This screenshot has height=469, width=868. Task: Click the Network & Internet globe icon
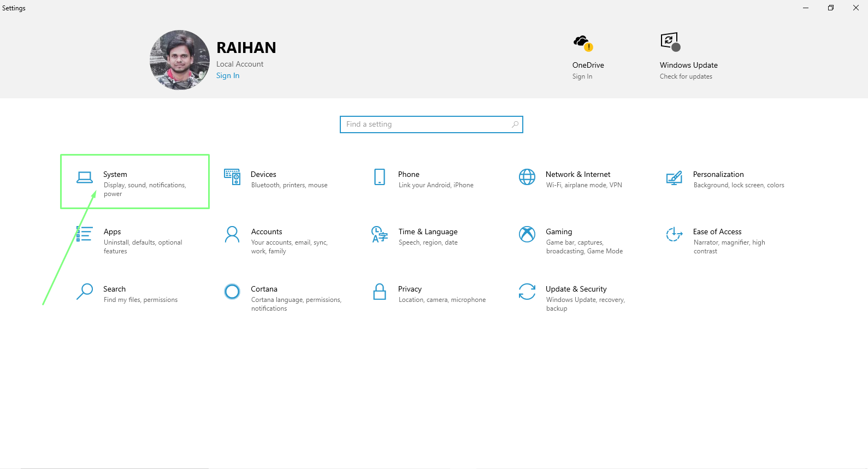pyautogui.click(x=527, y=177)
